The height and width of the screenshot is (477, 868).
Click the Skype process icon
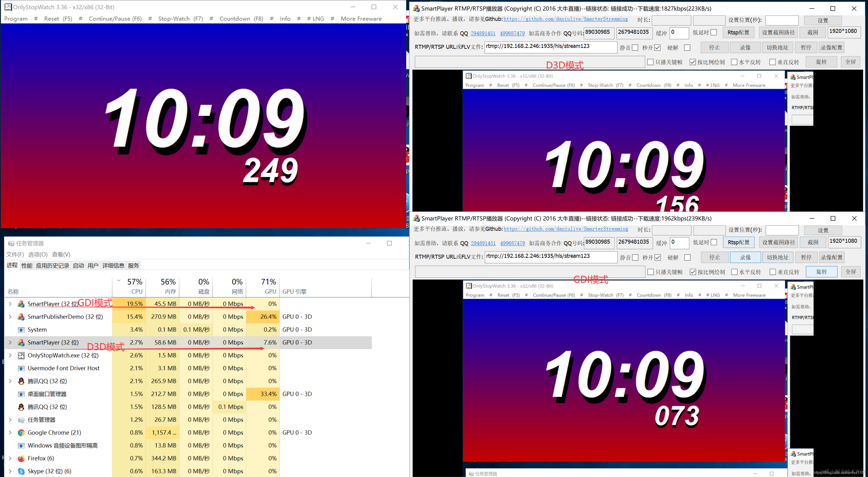[x=21, y=471]
